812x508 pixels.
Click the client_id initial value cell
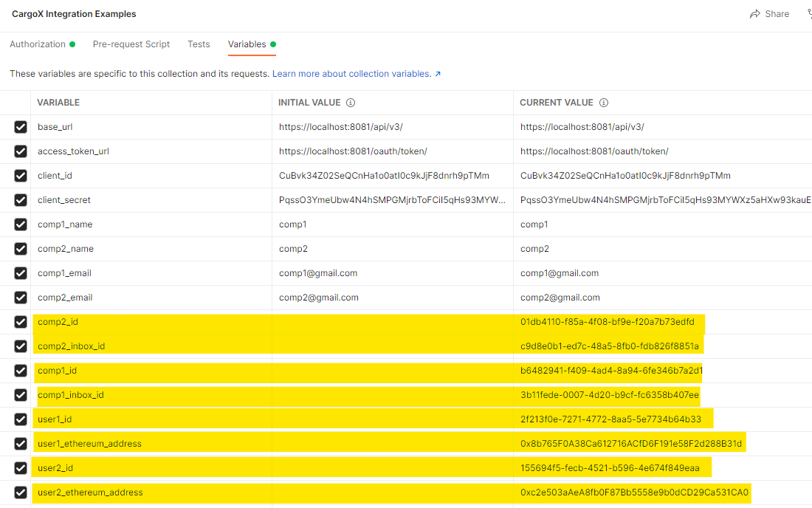pos(384,176)
